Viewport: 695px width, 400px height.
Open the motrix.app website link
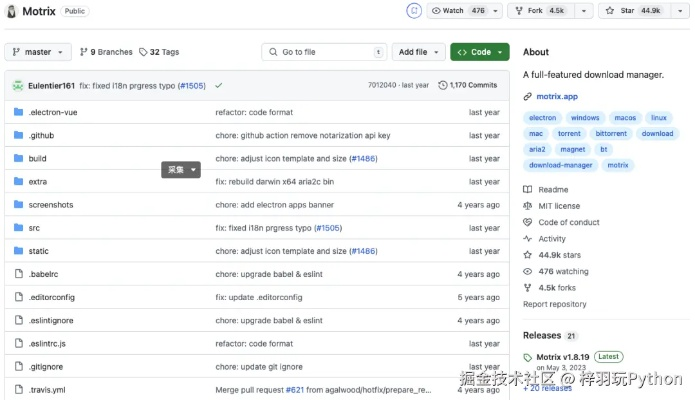coord(558,97)
